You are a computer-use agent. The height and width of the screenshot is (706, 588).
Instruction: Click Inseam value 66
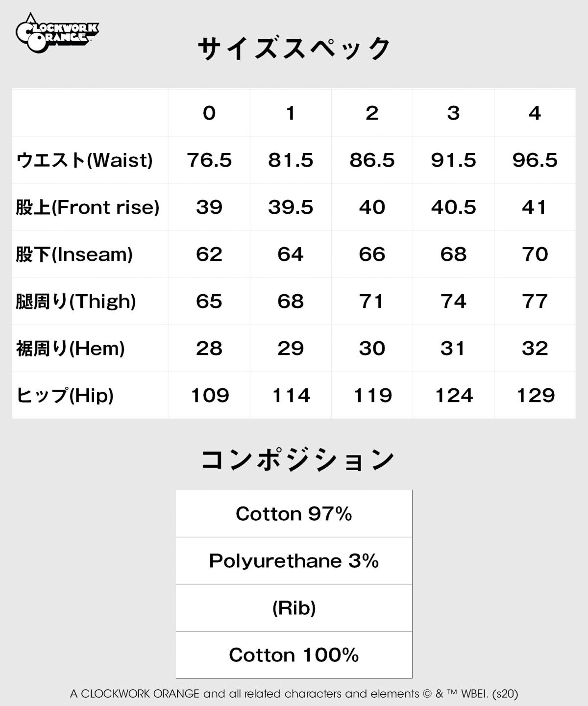(372, 254)
